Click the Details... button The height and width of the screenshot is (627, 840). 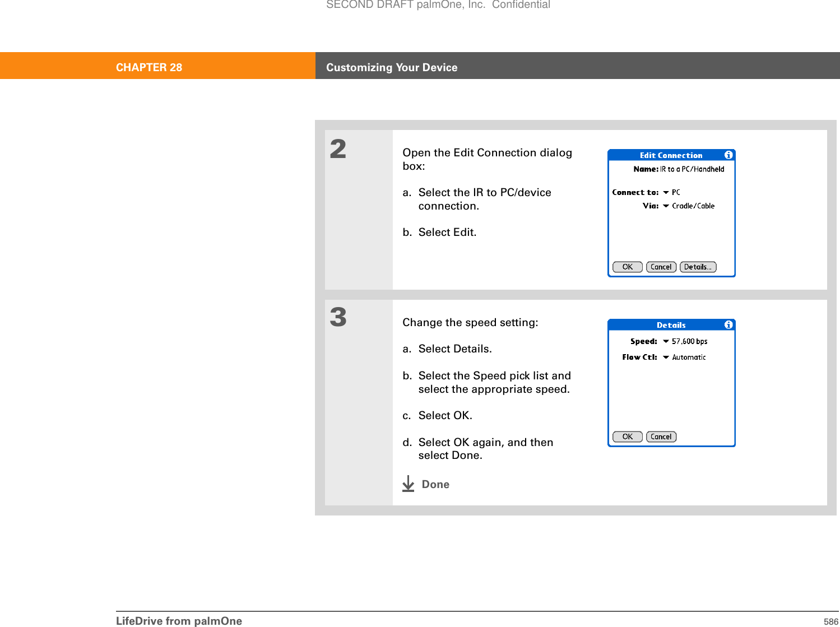coord(698,267)
